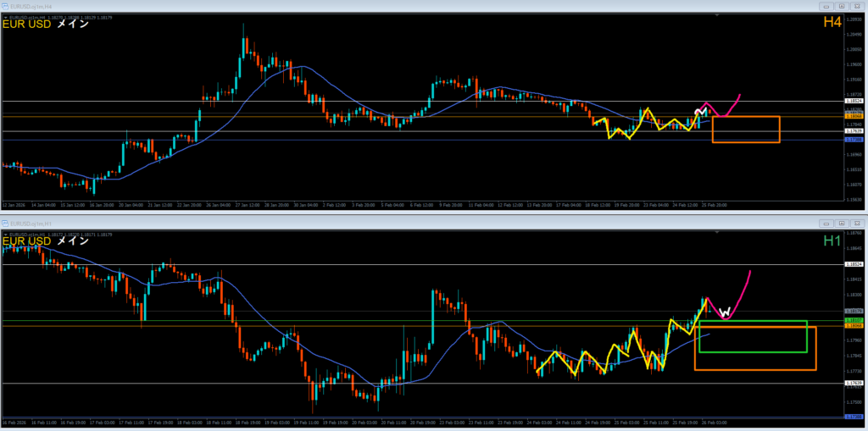
Task: Click the 1.17730 value on the H1 price scale
Action: click(x=853, y=371)
